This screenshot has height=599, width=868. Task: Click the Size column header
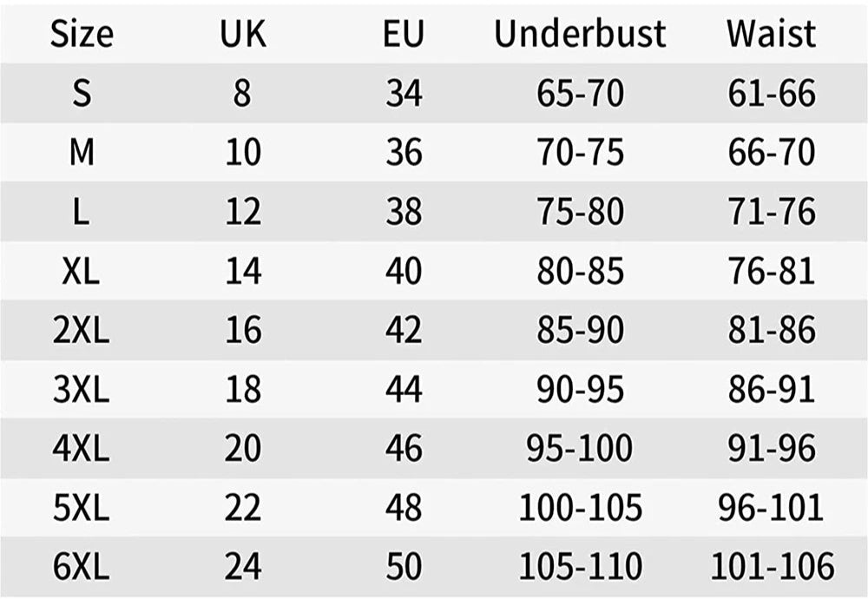pyautogui.click(x=82, y=34)
